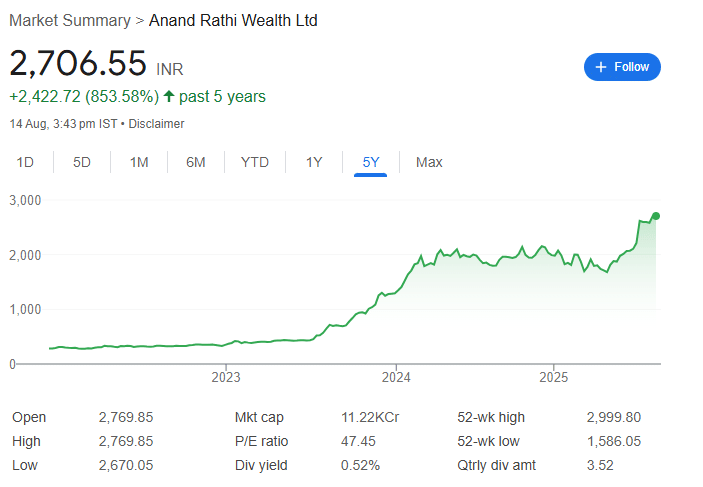This screenshot has height=487, width=703.
Task: Click the INR currency label
Action: [x=169, y=70]
